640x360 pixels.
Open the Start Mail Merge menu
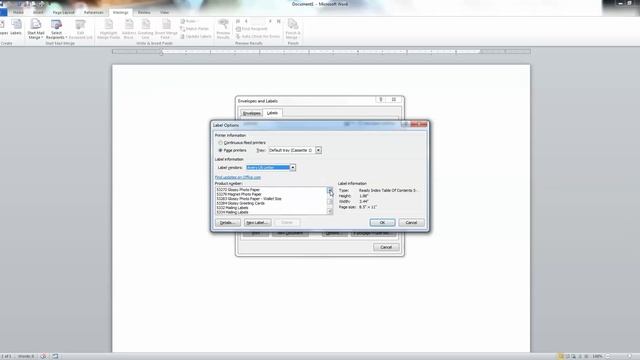coord(36,29)
